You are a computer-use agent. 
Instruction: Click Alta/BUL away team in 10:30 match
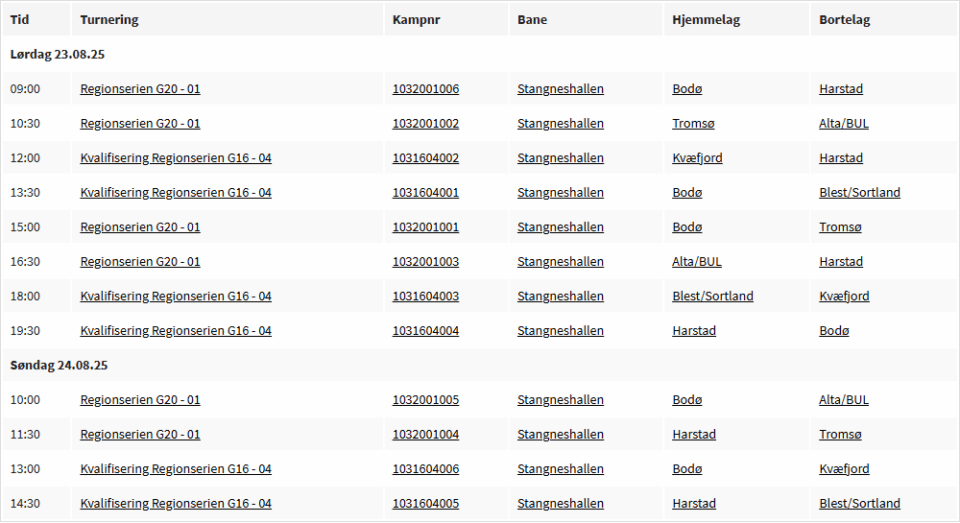click(x=843, y=124)
